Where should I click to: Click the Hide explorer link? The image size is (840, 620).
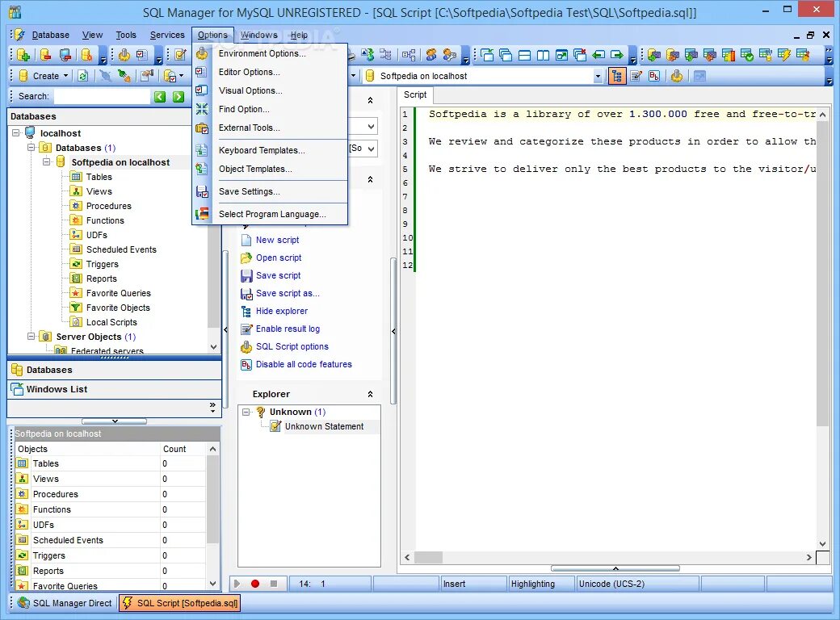[x=282, y=311]
